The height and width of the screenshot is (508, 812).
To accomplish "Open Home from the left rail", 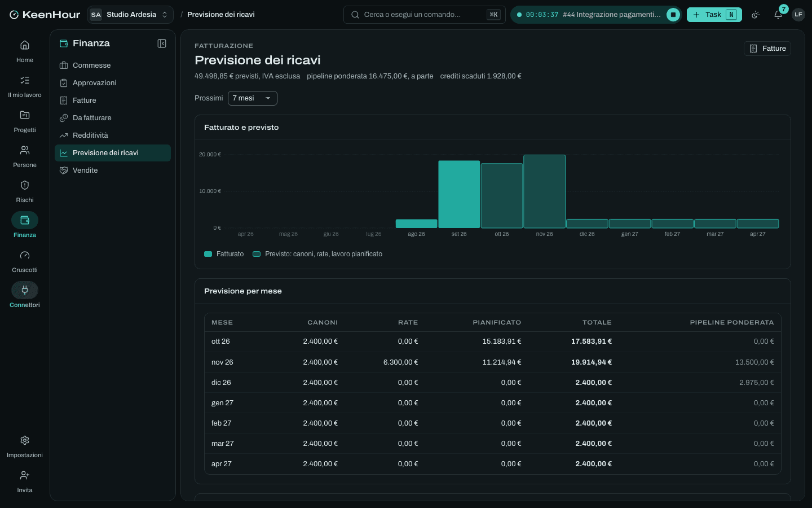I will [25, 51].
